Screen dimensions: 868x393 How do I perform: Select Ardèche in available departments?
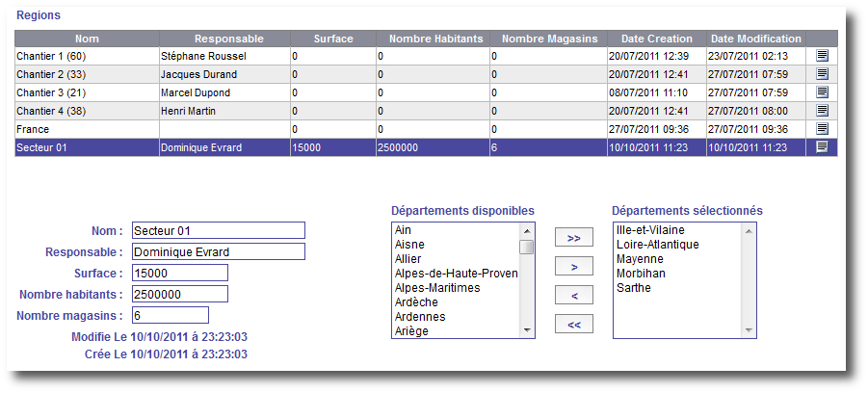(418, 301)
